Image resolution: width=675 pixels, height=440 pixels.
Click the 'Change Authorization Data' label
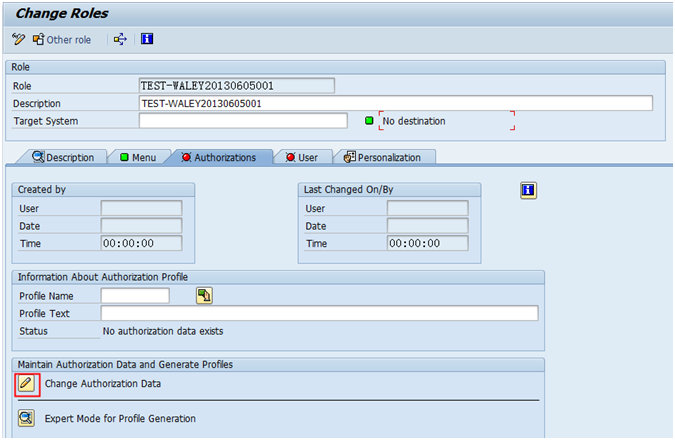point(103,384)
